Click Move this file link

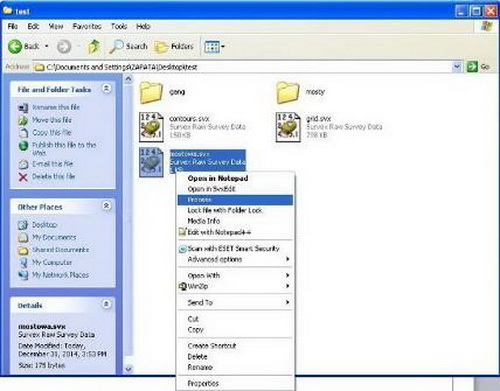[52, 120]
